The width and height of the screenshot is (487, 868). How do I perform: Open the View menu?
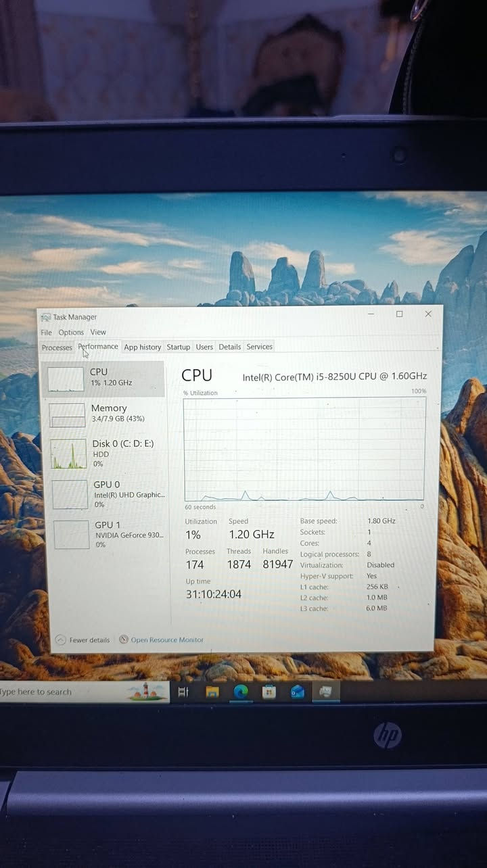pos(98,332)
